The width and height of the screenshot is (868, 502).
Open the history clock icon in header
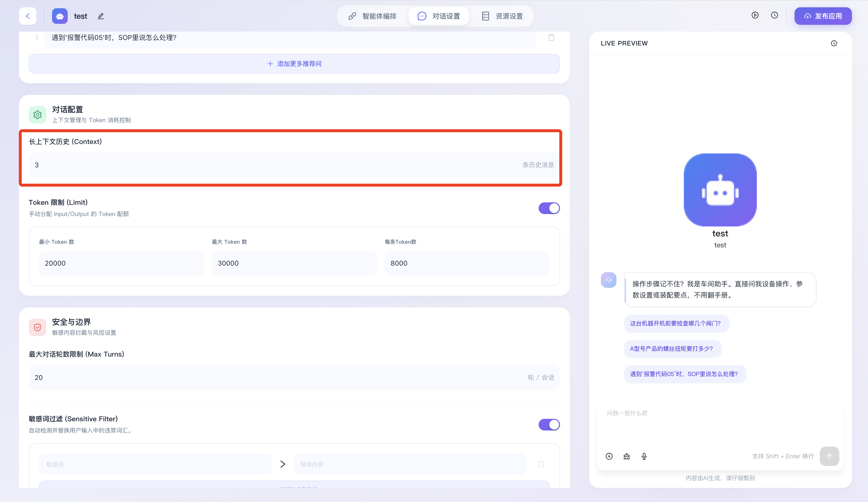[774, 15]
